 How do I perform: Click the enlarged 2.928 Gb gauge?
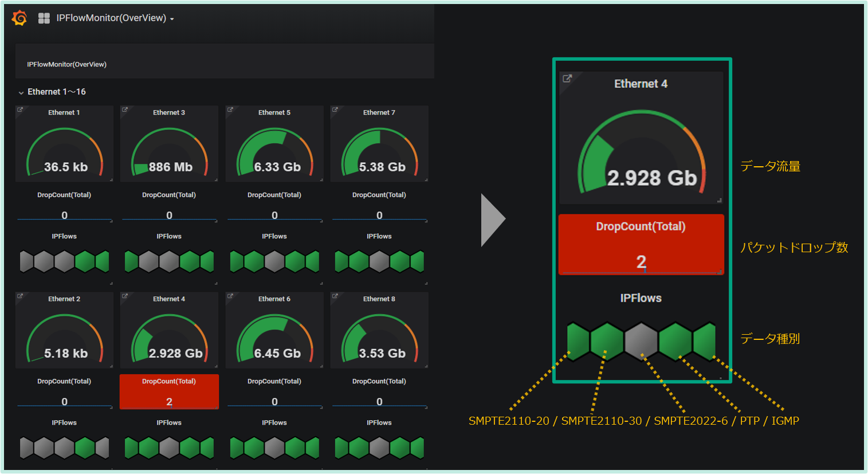641,155
